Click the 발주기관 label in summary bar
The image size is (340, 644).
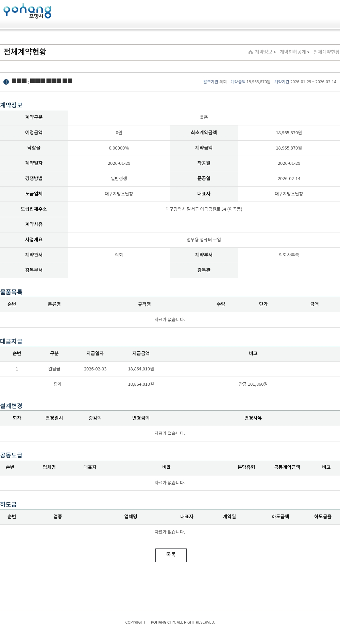point(210,82)
